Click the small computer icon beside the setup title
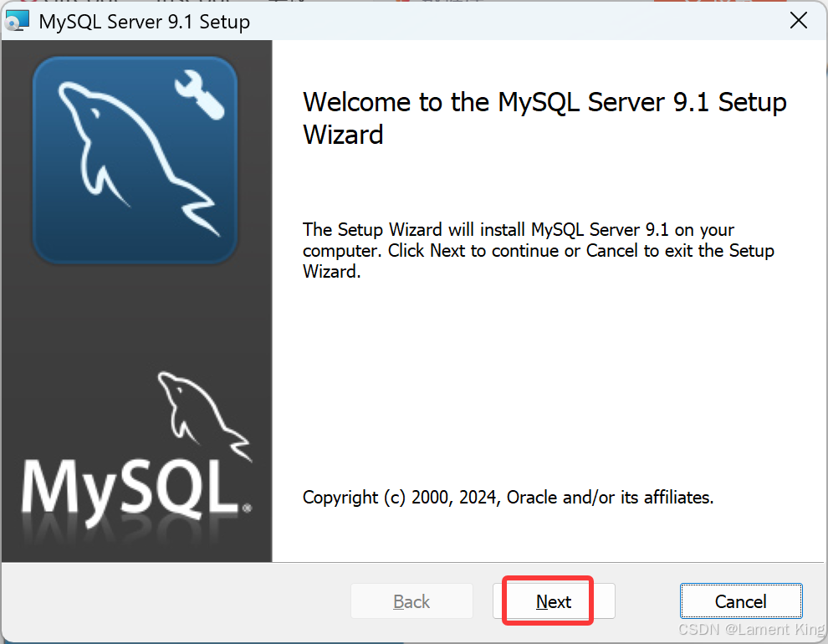Screen dimensions: 828x644 pos(18,19)
